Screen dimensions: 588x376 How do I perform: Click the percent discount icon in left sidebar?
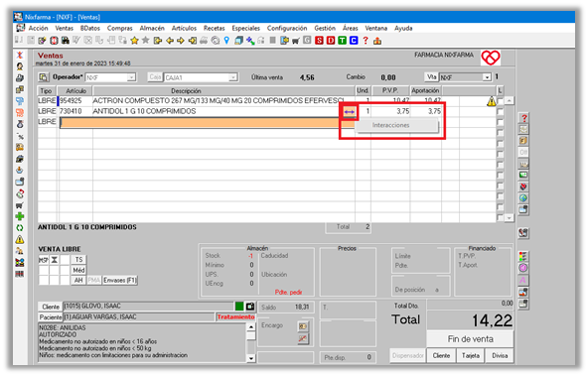20,136
